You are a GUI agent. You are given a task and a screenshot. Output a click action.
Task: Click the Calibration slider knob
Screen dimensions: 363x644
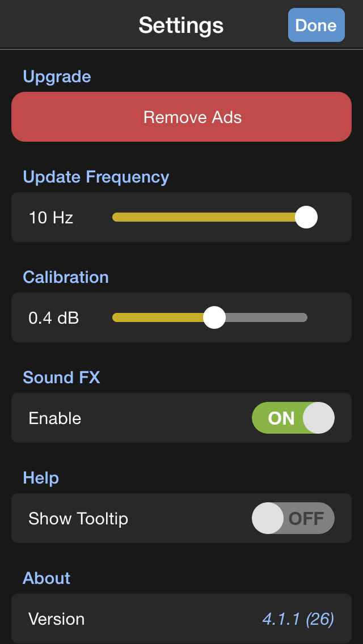click(x=214, y=317)
